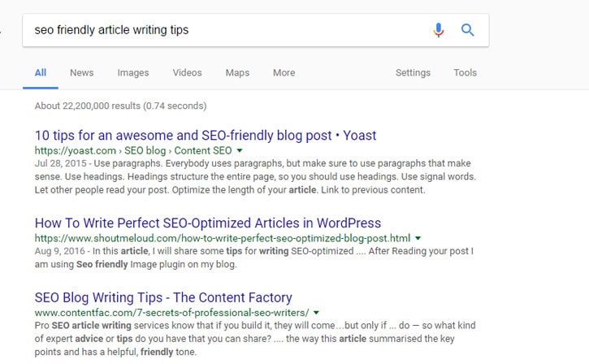Click the voice search microphone icon
This screenshot has height=364, width=589.
coord(439,30)
